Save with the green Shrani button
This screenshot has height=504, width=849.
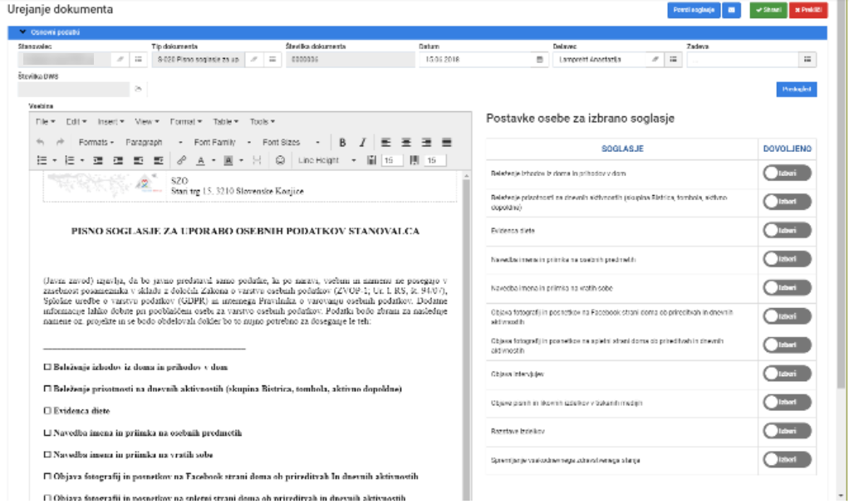click(x=768, y=10)
